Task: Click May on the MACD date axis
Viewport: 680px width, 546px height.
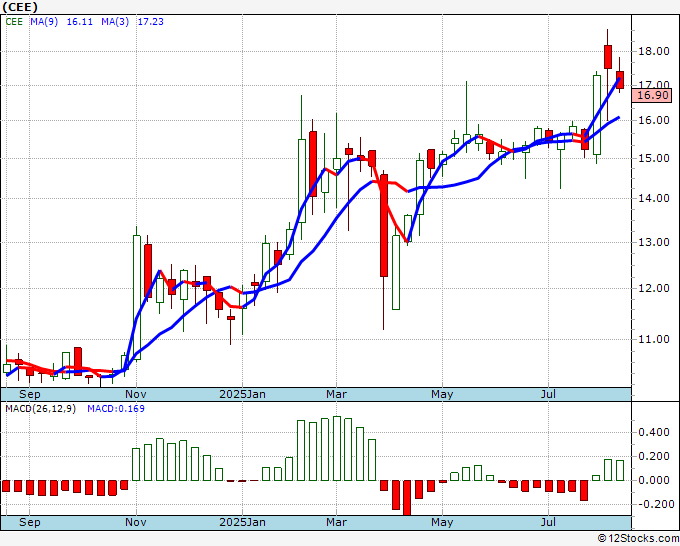Action: pyautogui.click(x=442, y=522)
